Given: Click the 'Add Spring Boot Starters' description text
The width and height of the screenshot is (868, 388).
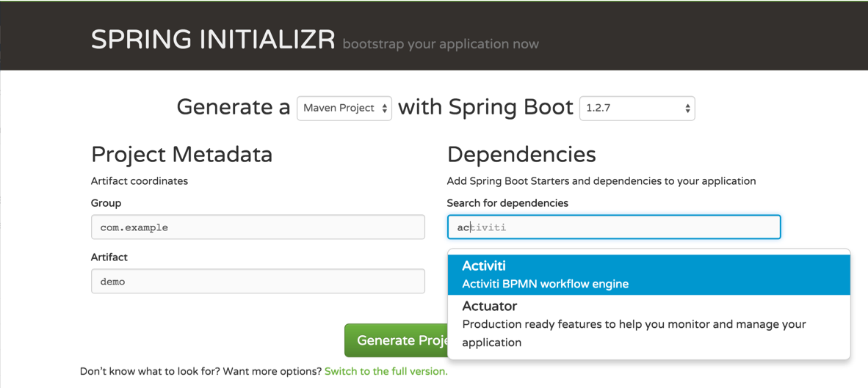Looking at the screenshot, I should (x=601, y=180).
